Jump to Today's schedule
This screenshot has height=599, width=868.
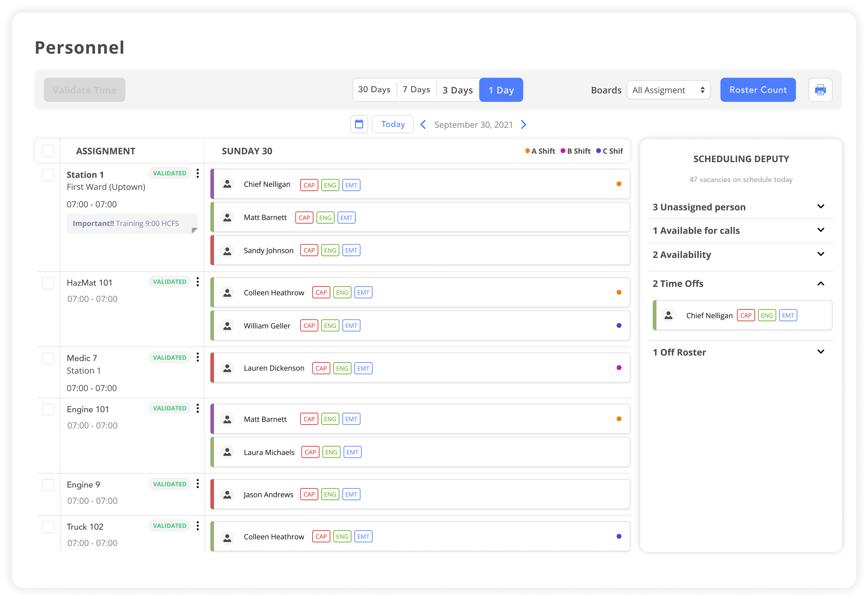[x=392, y=124]
